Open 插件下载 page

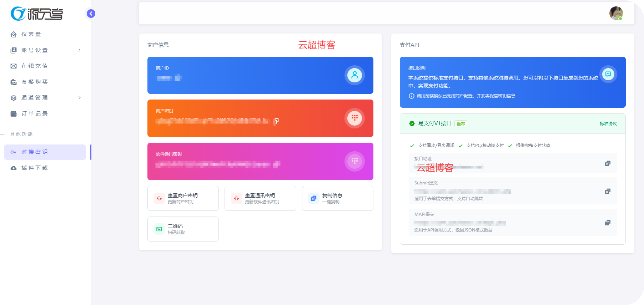click(x=45, y=168)
